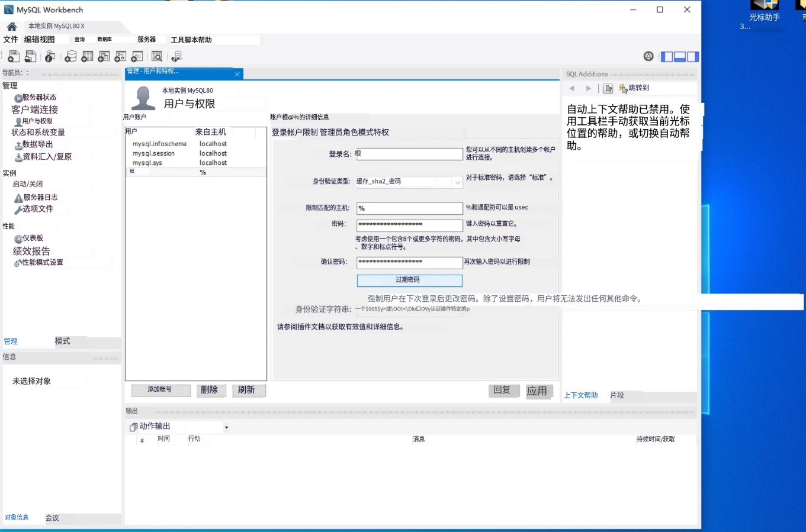Screen dimensions: 806x532
Task: Open the 动作输出 dropdown arrow
Action: pos(226,427)
